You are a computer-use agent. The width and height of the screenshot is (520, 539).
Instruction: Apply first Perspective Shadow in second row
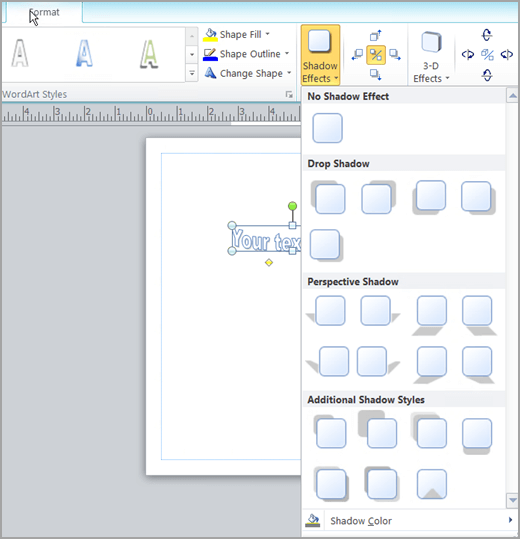pos(327,362)
